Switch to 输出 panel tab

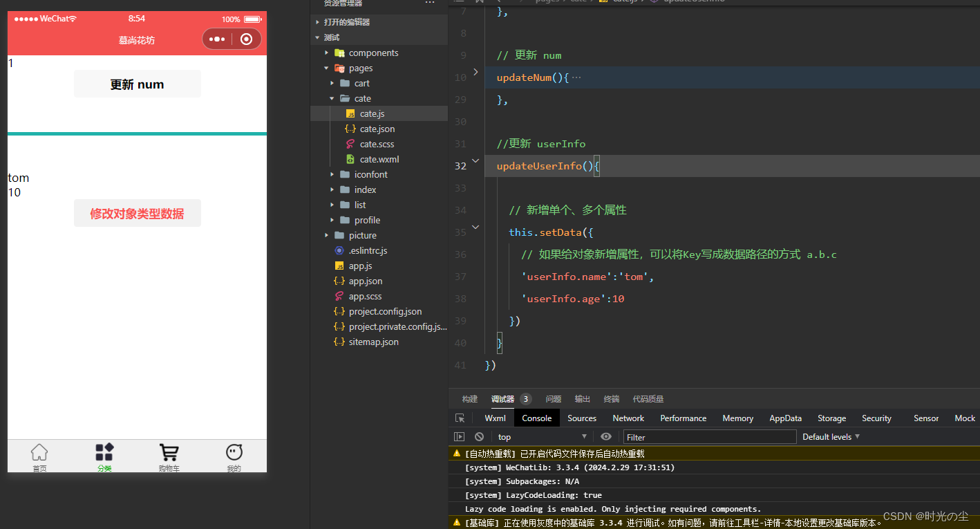tap(583, 399)
